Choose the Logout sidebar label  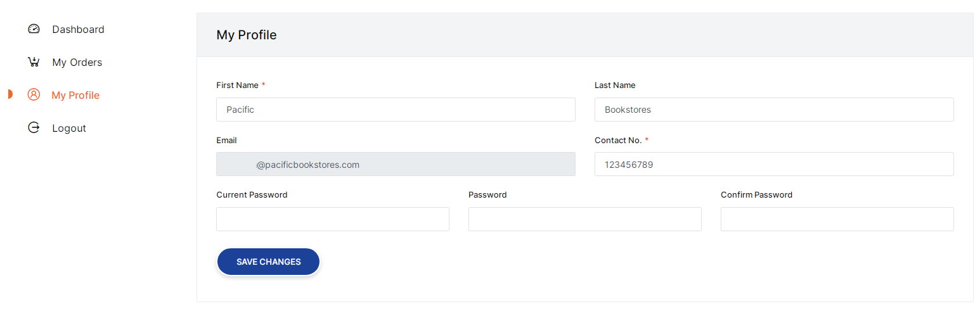pos(69,128)
